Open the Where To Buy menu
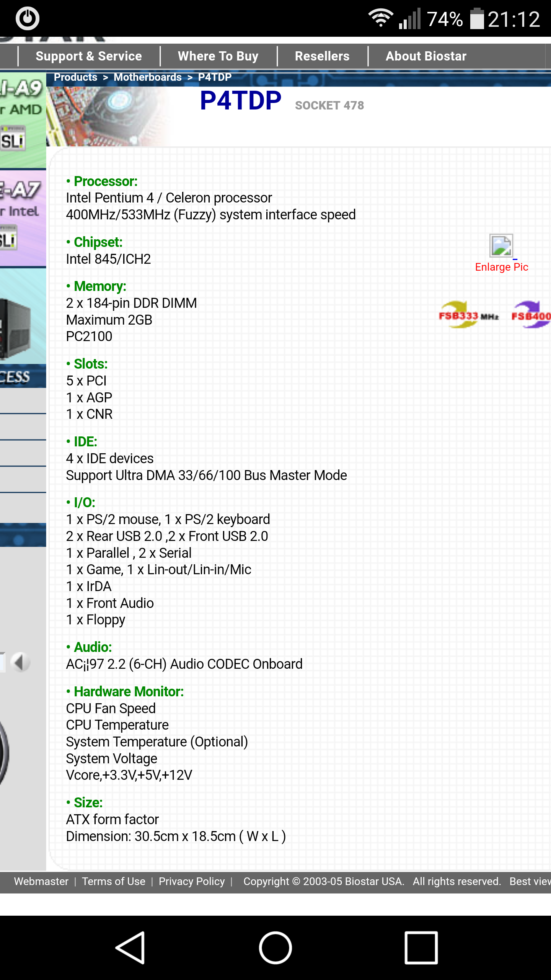This screenshot has width=551, height=980. [218, 56]
